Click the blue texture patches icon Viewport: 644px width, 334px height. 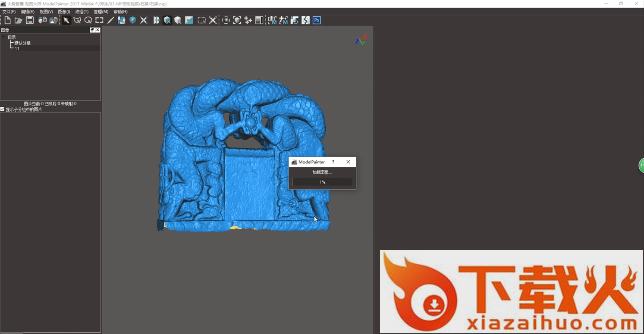[122, 20]
